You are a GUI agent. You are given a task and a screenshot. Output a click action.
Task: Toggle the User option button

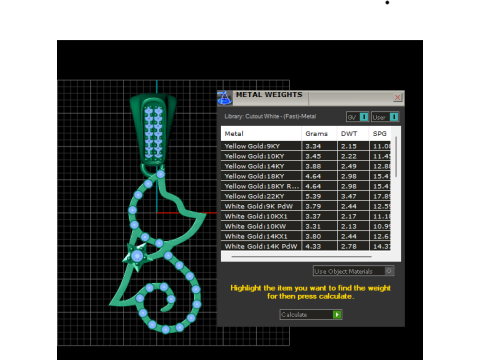[x=385, y=117]
